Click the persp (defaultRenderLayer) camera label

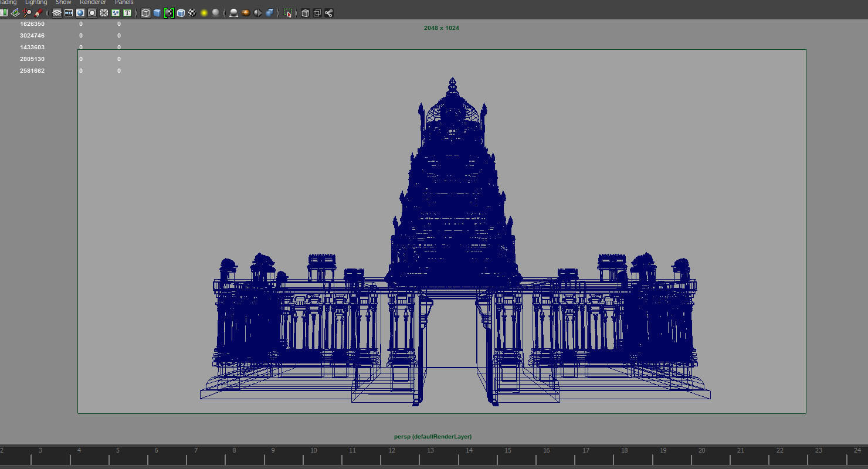click(x=433, y=437)
